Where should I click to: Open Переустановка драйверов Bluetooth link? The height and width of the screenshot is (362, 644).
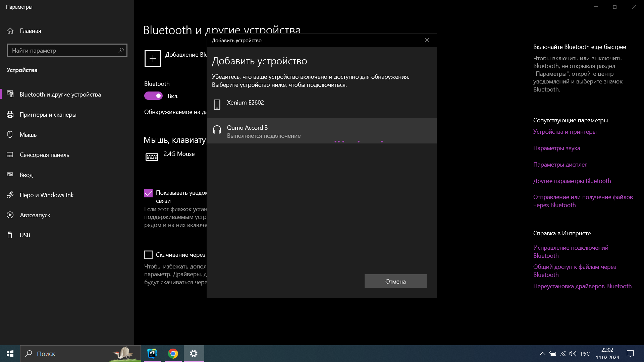click(582, 286)
